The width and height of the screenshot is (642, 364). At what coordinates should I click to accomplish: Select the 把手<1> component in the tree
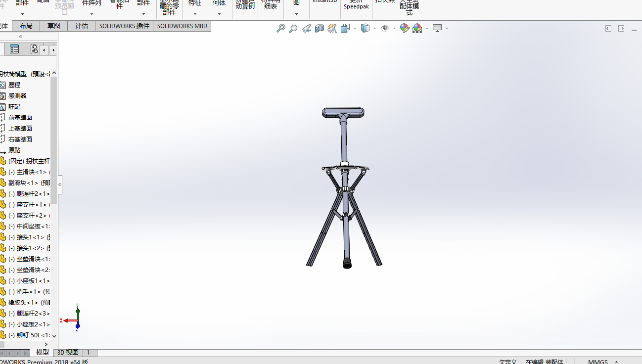click(29, 292)
